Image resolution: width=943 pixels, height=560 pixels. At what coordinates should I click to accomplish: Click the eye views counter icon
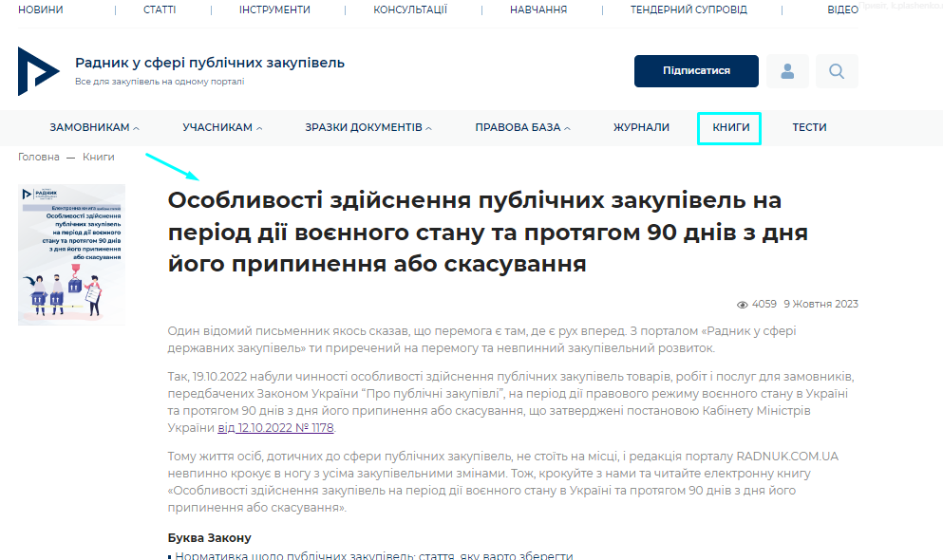[743, 305]
